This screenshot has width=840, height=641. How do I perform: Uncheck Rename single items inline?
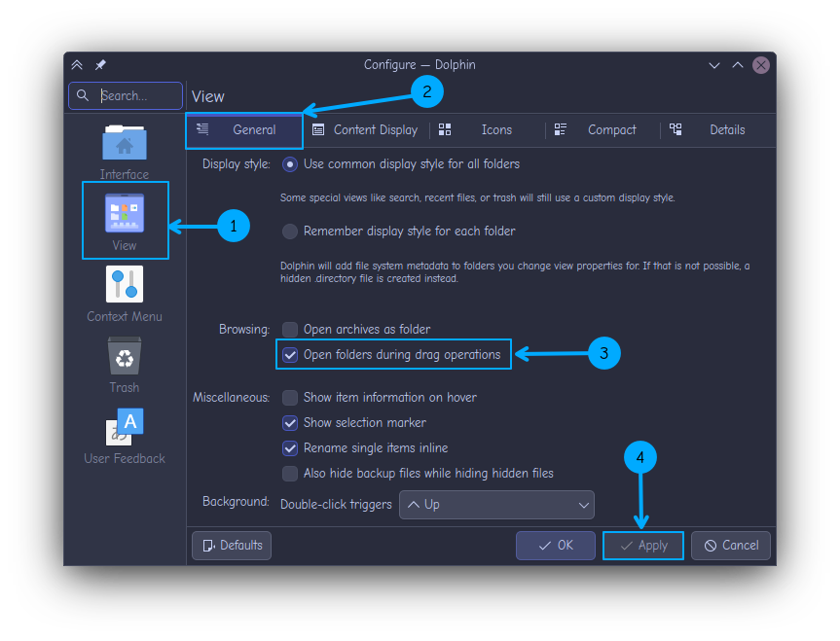click(x=290, y=448)
